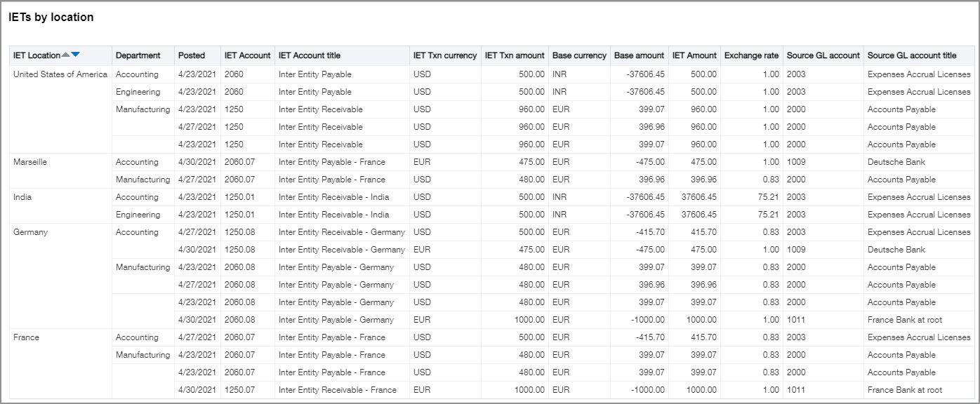Click the Germany location cell
This screenshot has height=404, width=980.
click(30, 232)
